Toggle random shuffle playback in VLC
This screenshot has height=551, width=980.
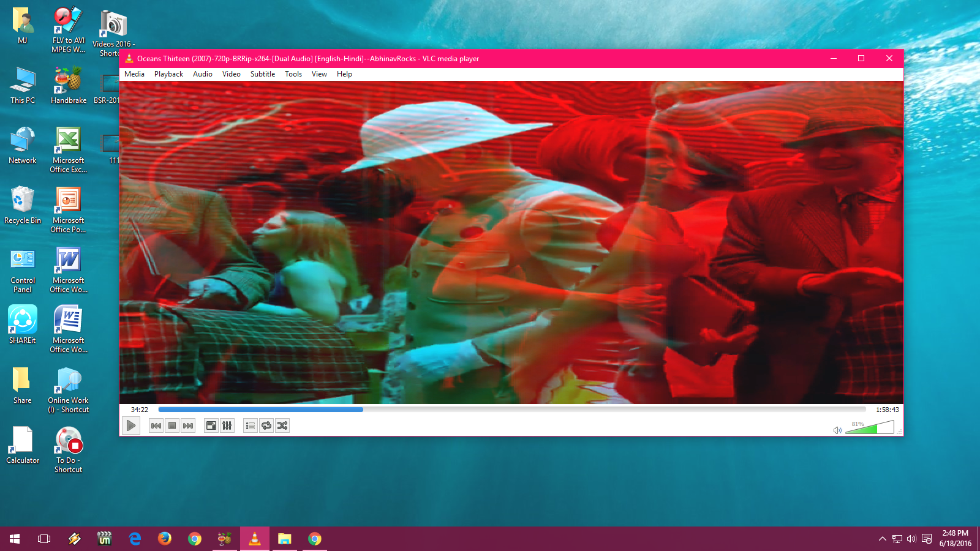pyautogui.click(x=282, y=425)
